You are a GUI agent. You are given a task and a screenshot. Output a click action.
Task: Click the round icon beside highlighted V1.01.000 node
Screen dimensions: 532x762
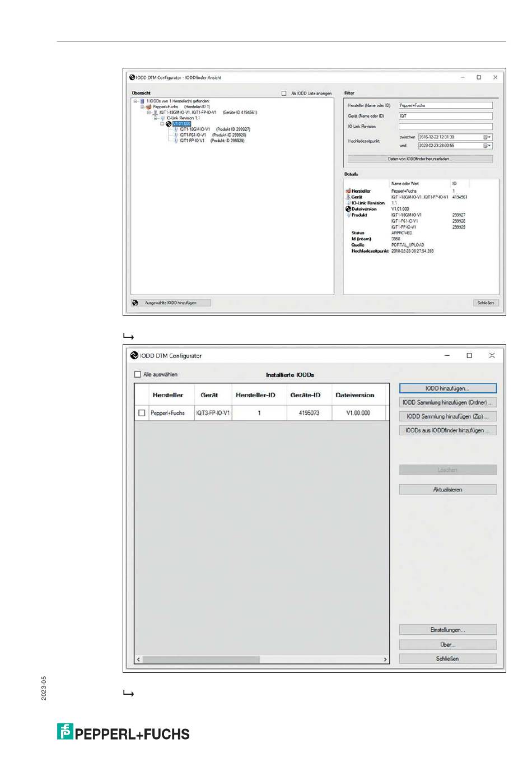(169, 124)
